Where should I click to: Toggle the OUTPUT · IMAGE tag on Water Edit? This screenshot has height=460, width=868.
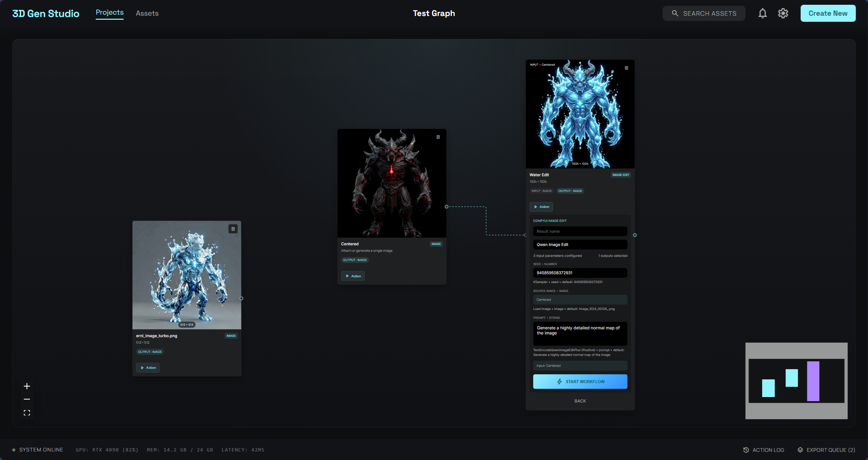(569, 191)
